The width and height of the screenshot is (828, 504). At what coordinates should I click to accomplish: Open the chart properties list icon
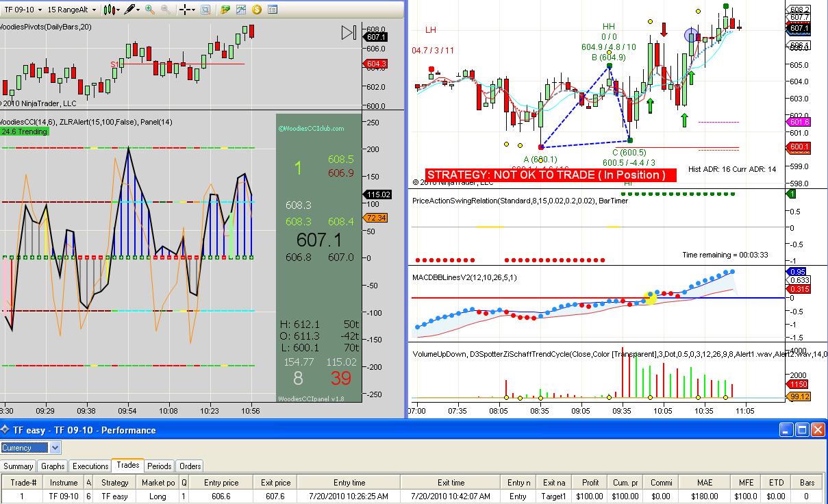tap(273, 10)
